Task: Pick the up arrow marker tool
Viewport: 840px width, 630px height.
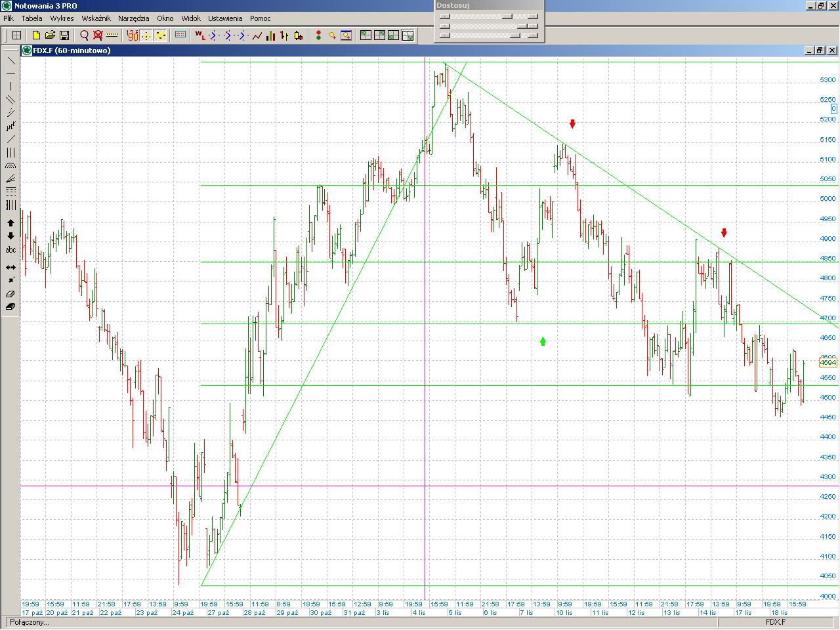Action: click(10, 223)
